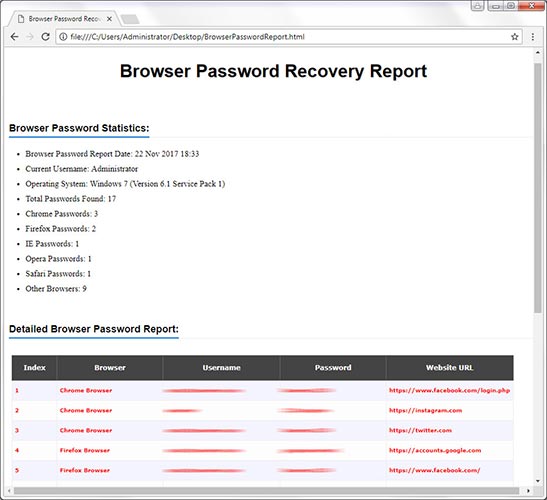Screen dimensions: 547x500
Task: Click the browser back arrow
Action: (x=14, y=37)
